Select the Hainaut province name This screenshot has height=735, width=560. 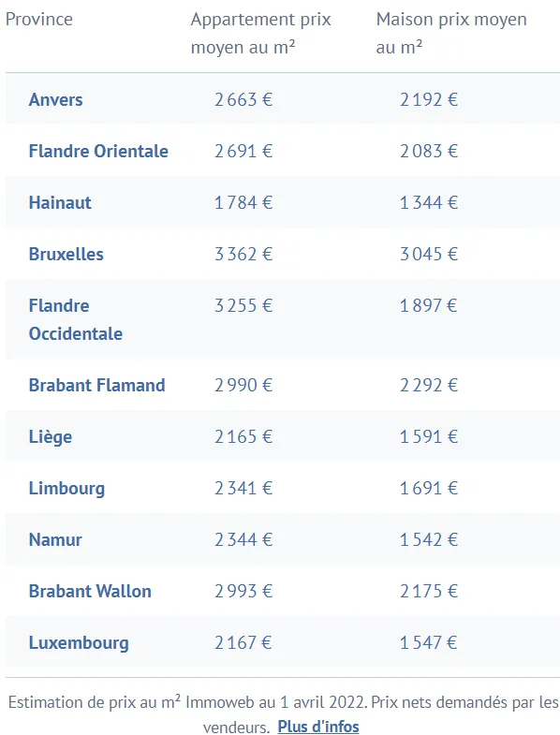(x=60, y=202)
